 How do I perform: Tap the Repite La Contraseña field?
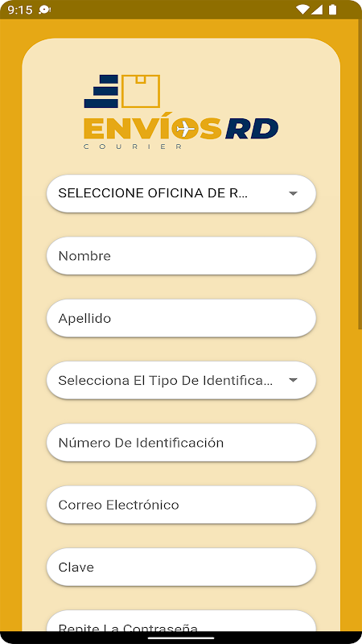click(x=181, y=621)
